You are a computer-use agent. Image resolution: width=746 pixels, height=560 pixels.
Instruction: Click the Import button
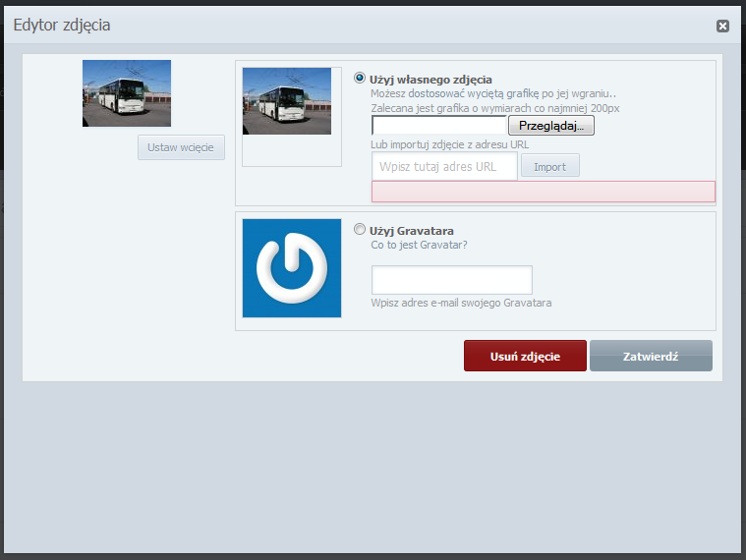pos(550,165)
